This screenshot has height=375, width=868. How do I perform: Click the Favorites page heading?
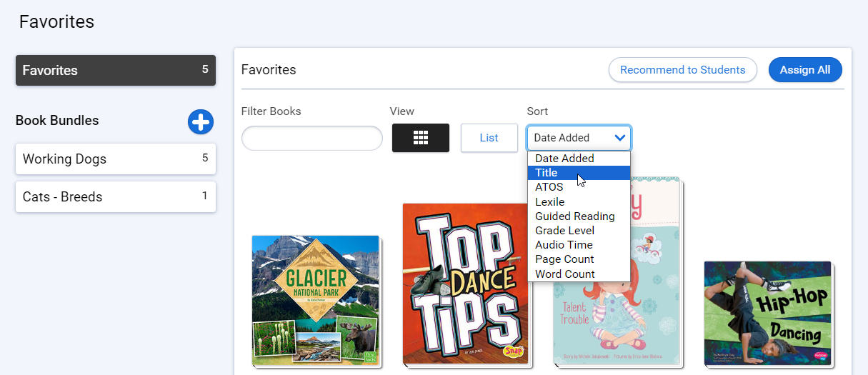pos(56,22)
